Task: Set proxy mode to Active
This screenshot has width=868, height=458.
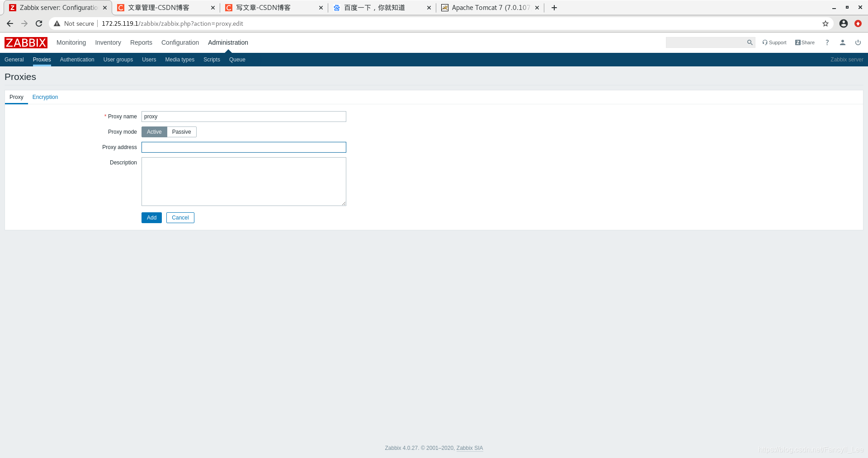Action: (154, 132)
